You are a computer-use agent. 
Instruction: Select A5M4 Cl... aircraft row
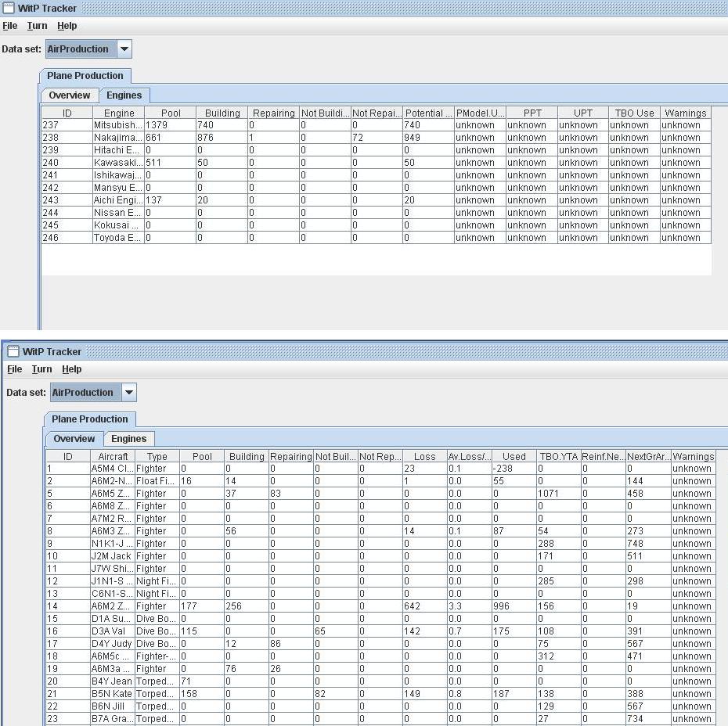380,469
